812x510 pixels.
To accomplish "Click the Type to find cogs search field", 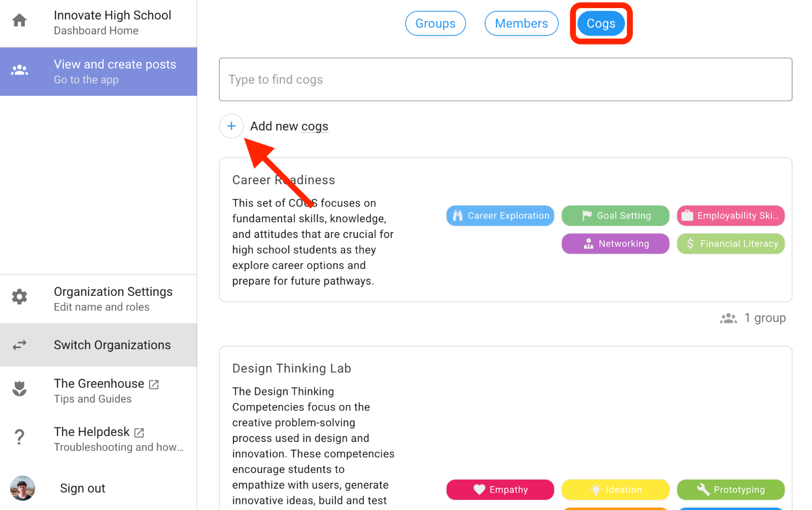I will click(505, 79).
